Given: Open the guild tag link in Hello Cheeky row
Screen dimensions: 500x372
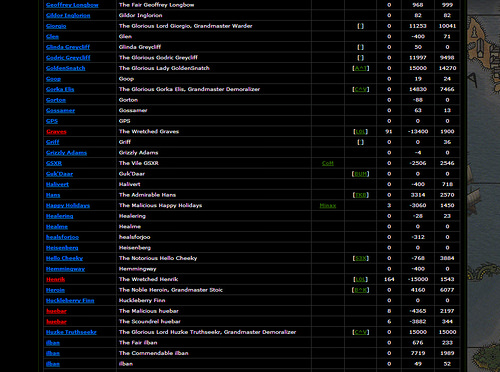Looking at the screenshot, I should (x=361, y=258).
